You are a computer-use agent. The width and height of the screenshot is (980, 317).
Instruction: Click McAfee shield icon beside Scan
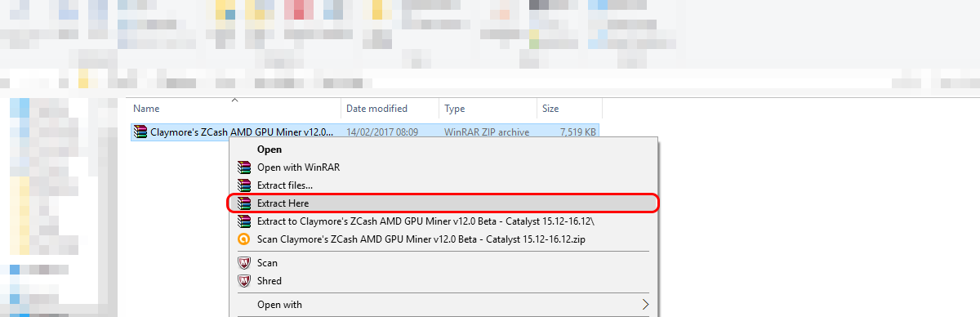(243, 263)
